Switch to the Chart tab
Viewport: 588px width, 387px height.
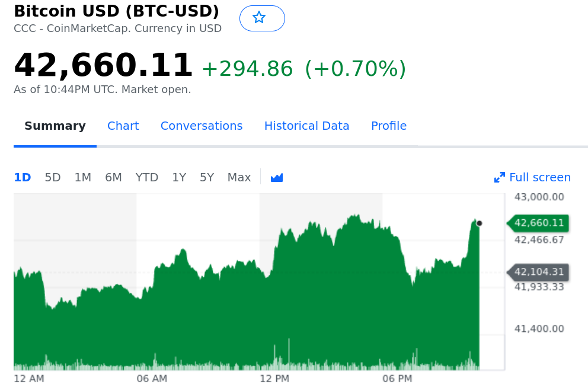click(x=123, y=126)
